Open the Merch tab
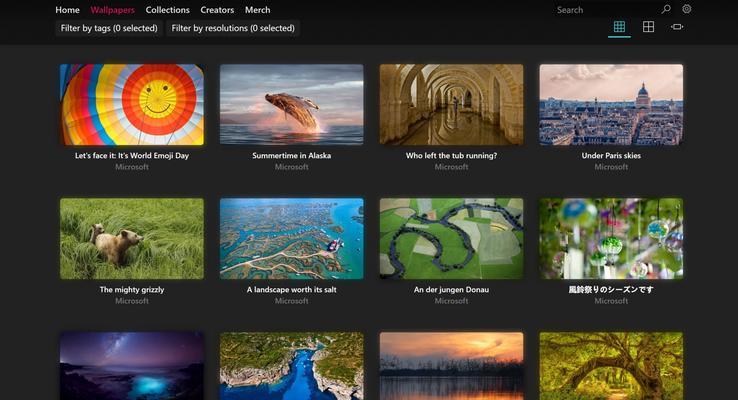 pos(257,10)
